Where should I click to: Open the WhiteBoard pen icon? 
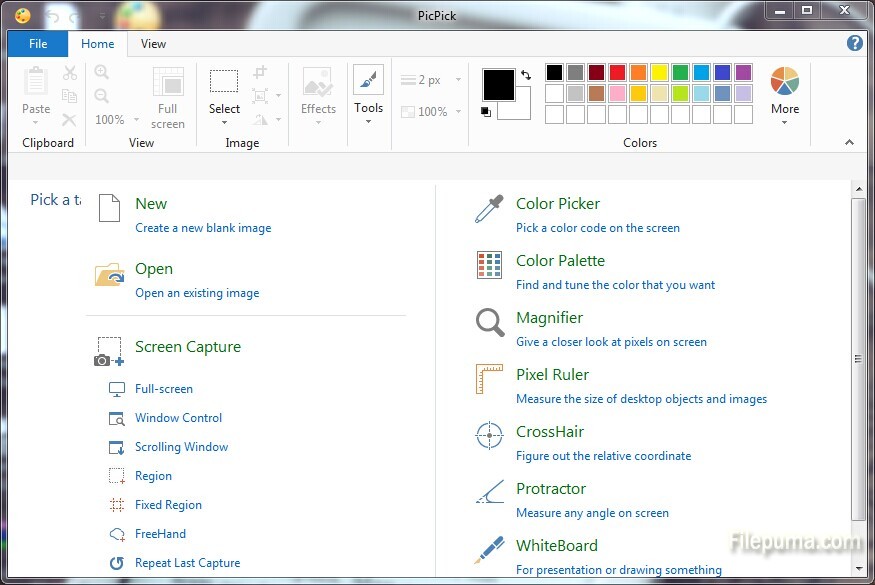click(x=488, y=550)
